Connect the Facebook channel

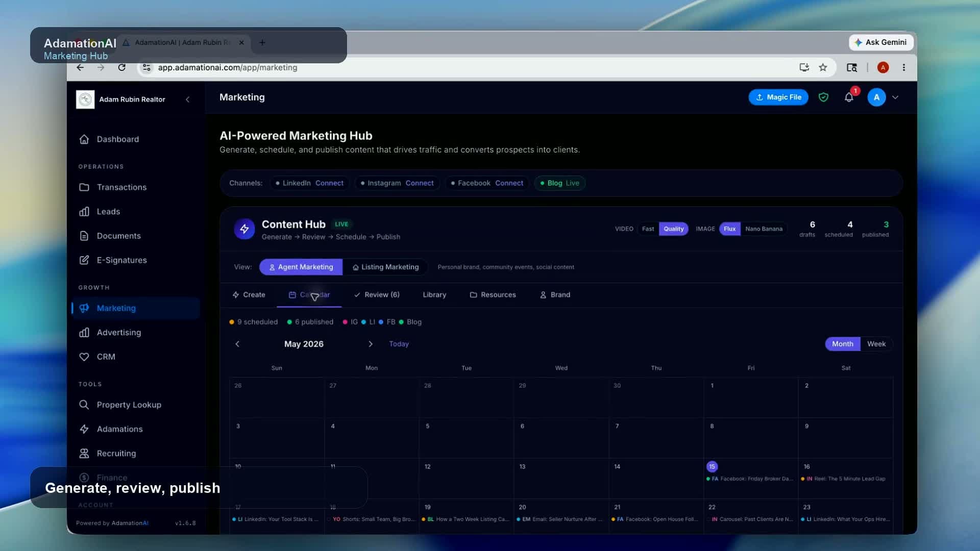(x=509, y=183)
